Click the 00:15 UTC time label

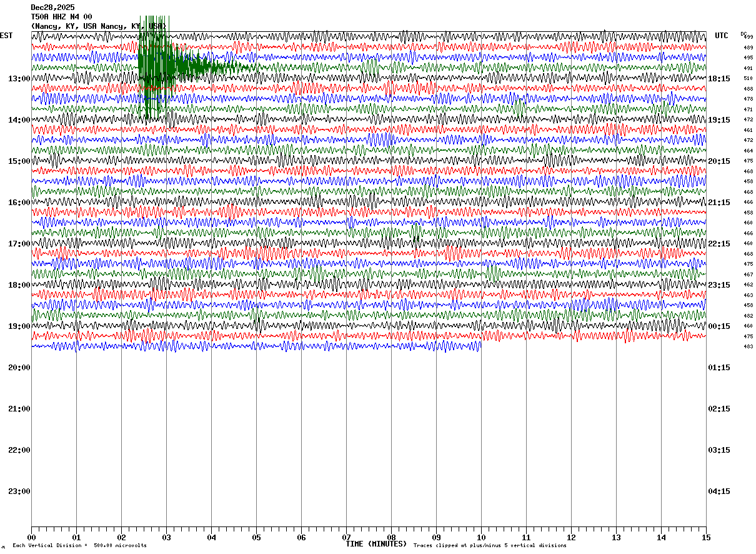click(x=719, y=326)
